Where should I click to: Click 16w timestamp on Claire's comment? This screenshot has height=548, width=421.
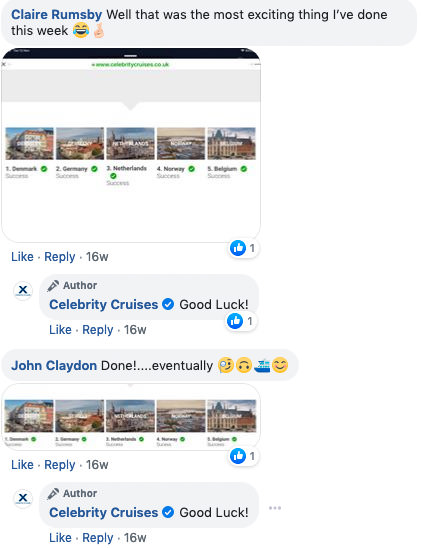coord(97,257)
